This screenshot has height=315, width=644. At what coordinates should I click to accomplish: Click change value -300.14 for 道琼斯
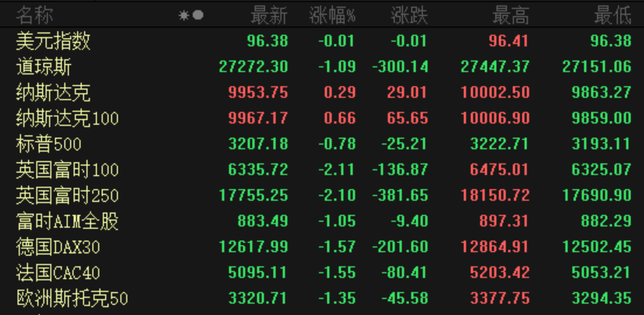[x=400, y=66]
